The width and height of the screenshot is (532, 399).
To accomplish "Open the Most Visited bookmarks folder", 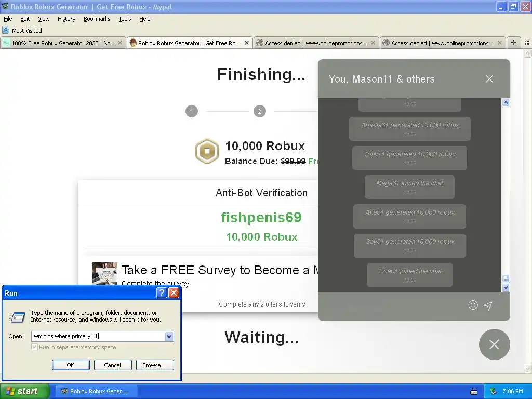I will coord(22,31).
